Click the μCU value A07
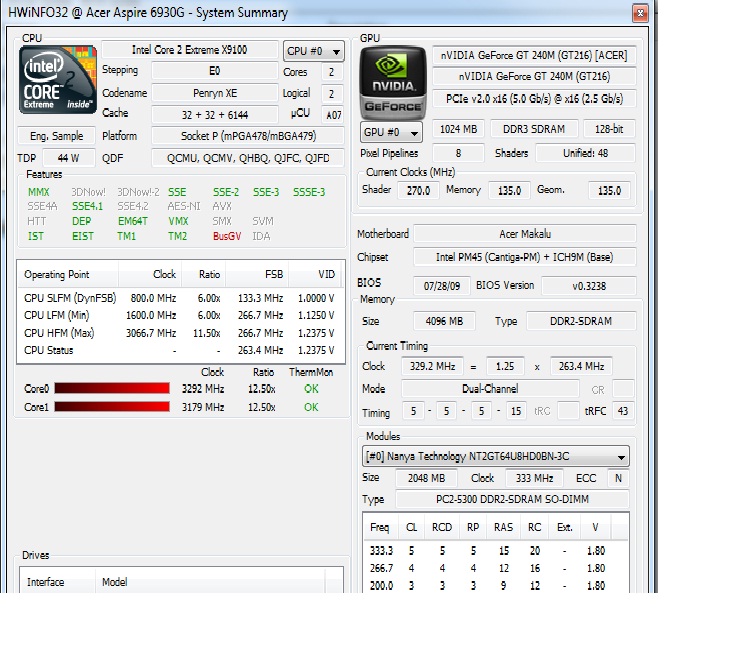 (x=333, y=115)
